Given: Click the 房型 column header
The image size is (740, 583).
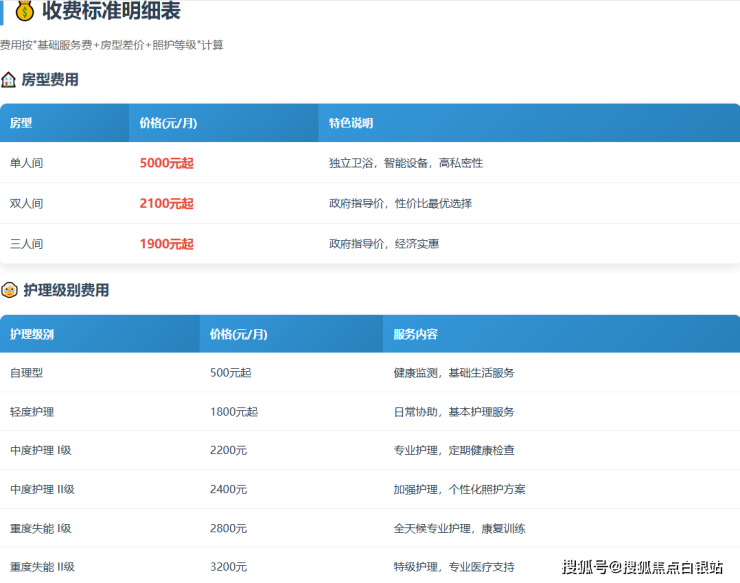Looking at the screenshot, I should [x=21, y=123].
